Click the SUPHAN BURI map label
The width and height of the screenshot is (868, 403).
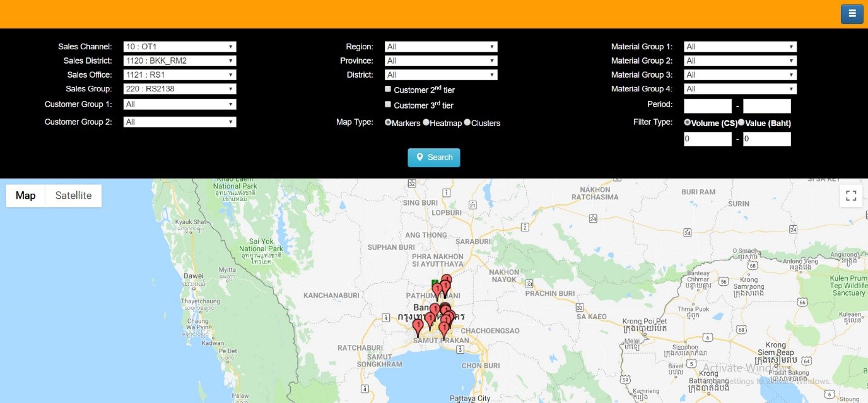(x=391, y=247)
